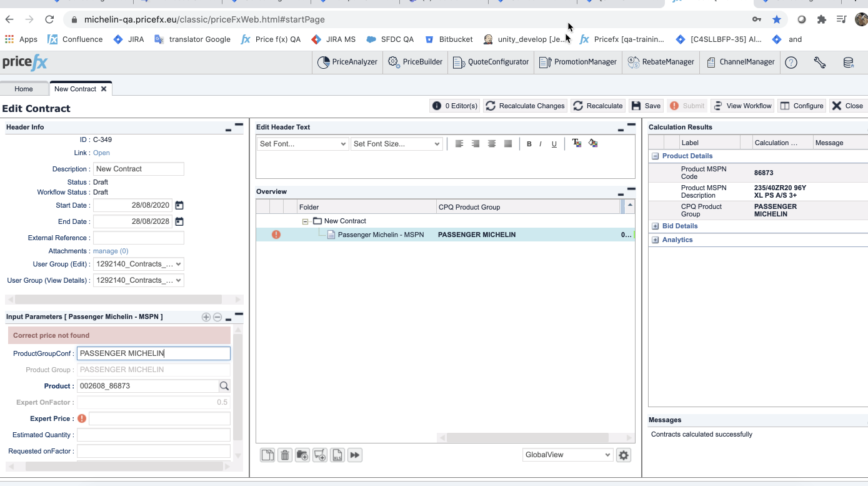
Task: Click the Recalculate Changes button
Action: click(525, 106)
